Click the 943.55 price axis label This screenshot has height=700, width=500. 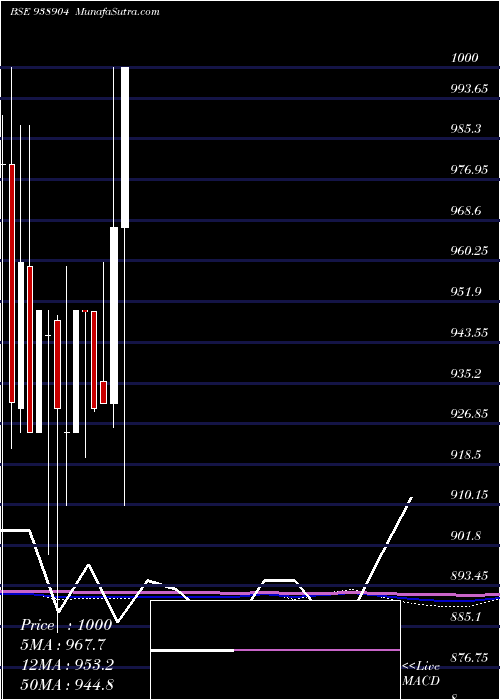469,333
